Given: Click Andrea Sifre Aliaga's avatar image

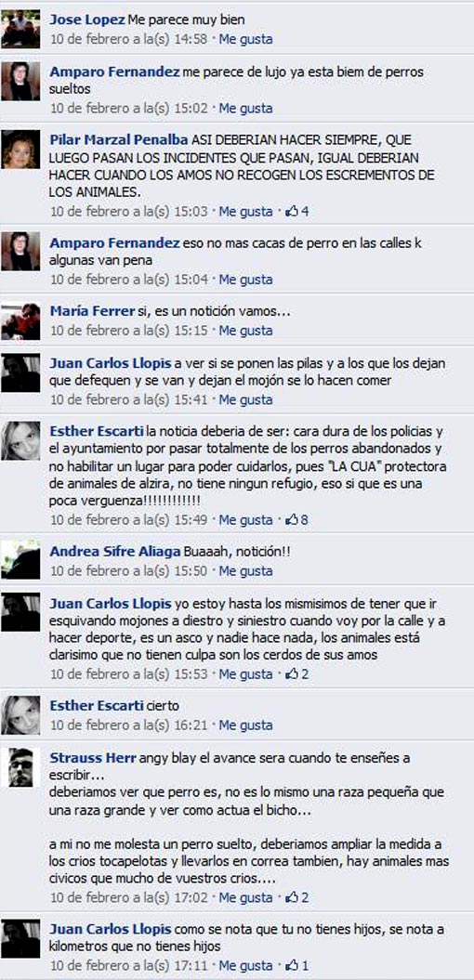Looking at the screenshot, I should tap(20, 559).
